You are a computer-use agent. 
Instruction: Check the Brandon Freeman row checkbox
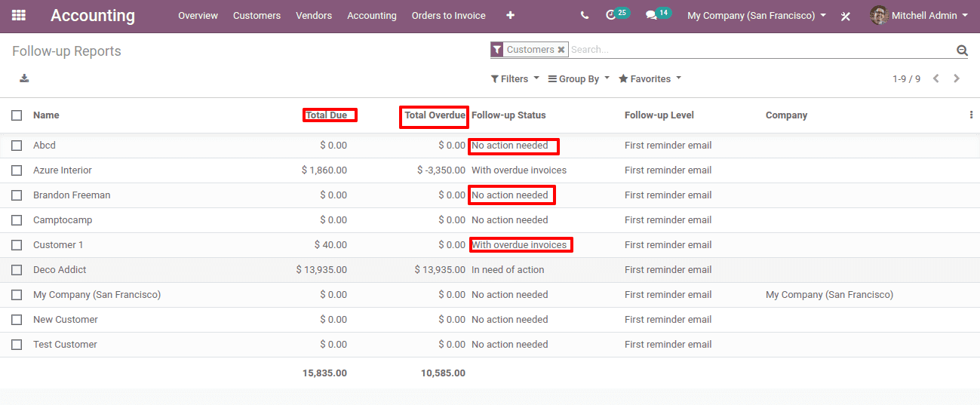(17, 195)
